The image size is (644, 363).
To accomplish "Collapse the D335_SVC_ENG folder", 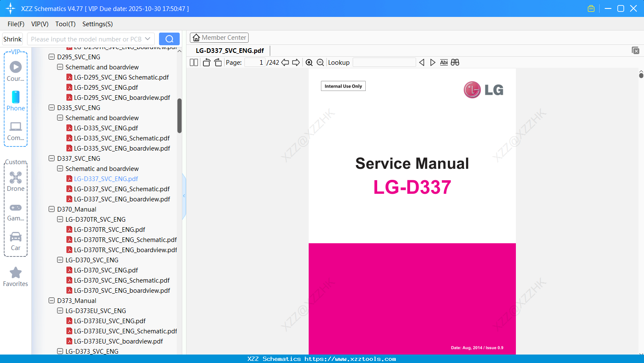I will (51, 107).
